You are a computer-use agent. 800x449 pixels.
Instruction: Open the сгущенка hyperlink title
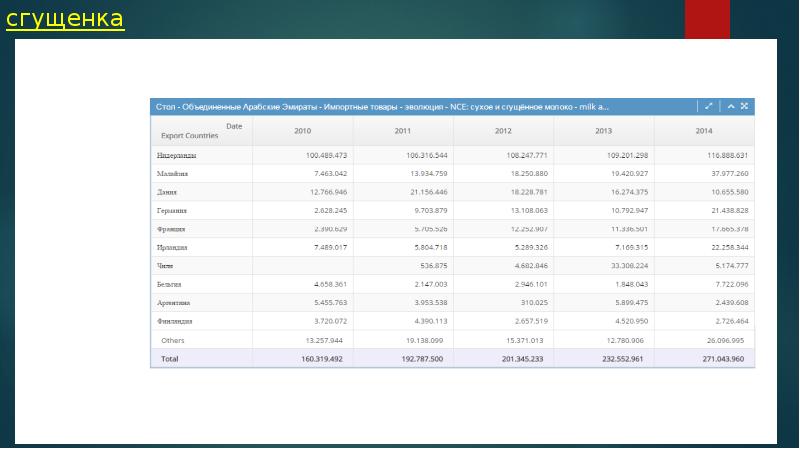tap(65, 19)
